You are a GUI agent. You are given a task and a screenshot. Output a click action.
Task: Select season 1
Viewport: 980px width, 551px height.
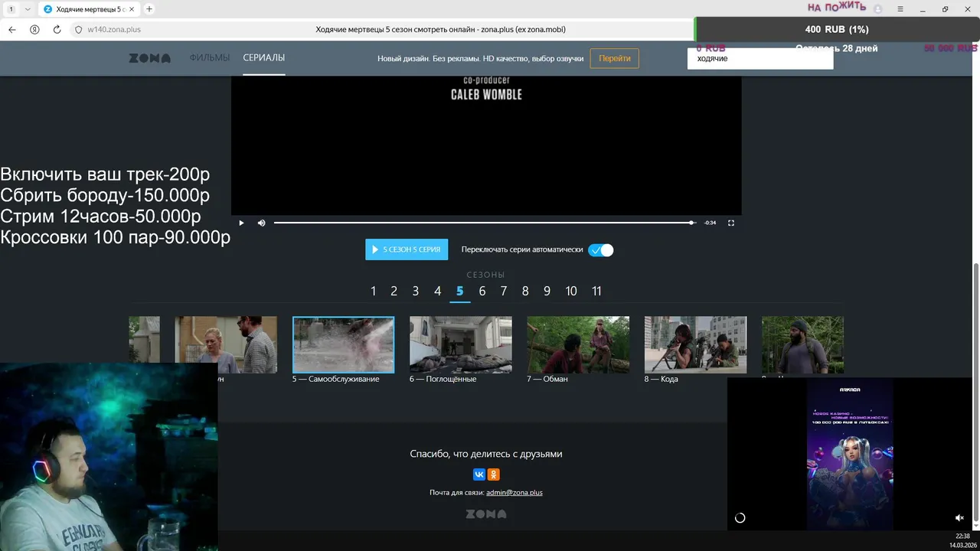point(374,291)
